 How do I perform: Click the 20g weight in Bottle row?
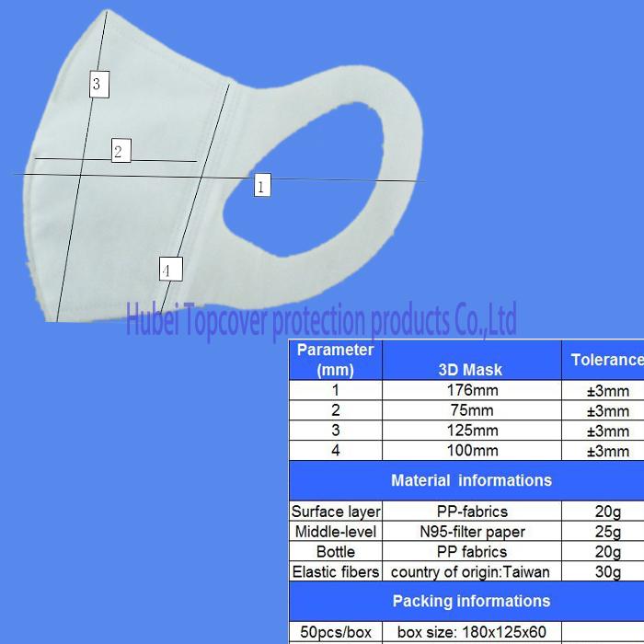(x=603, y=551)
